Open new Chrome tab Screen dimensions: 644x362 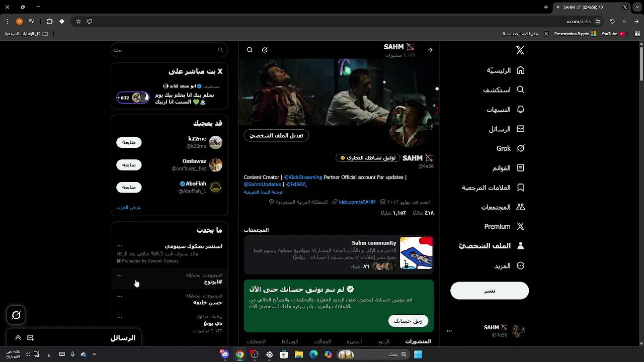(x=546, y=7)
